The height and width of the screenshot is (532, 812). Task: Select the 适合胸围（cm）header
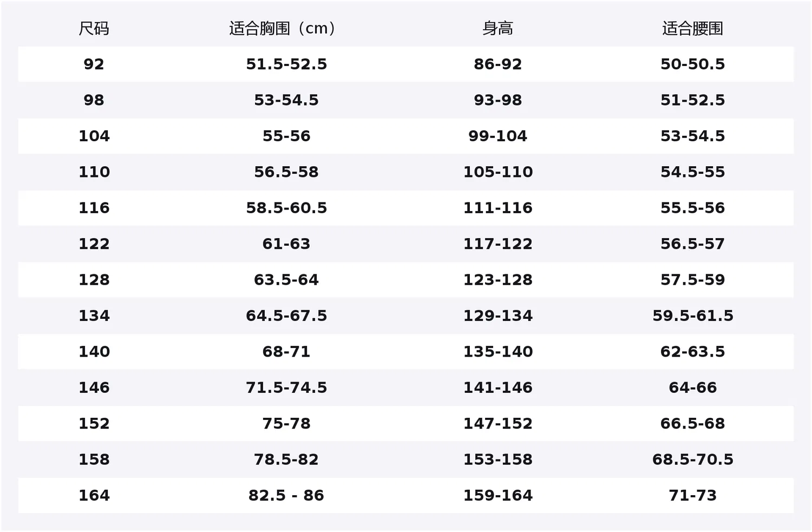click(286, 28)
